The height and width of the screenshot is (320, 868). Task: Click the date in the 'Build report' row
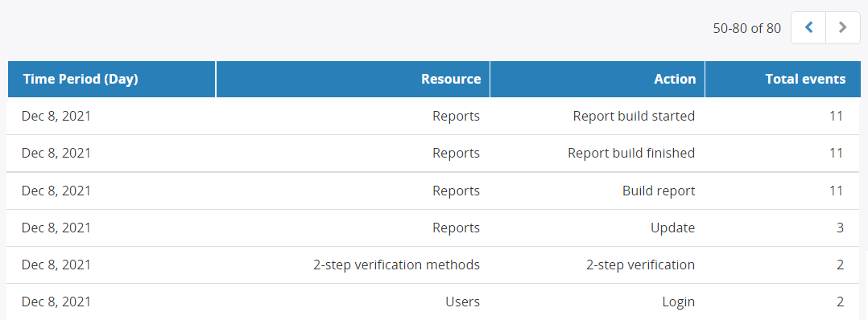pos(56,191)
